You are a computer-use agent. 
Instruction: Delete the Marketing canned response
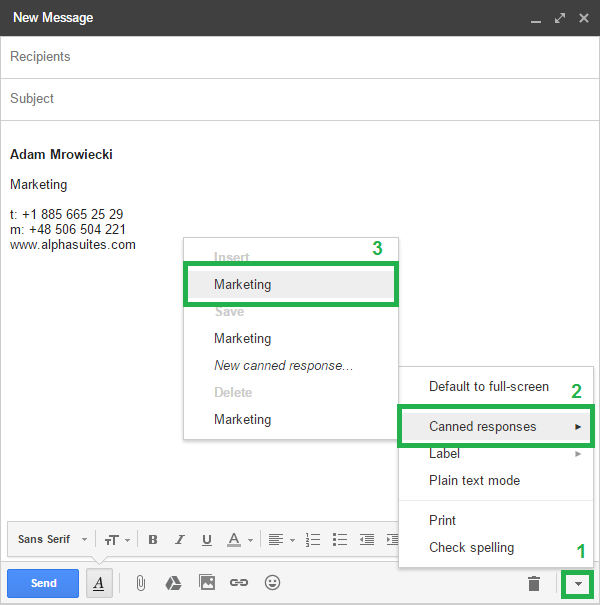click(x=291, y=419)
